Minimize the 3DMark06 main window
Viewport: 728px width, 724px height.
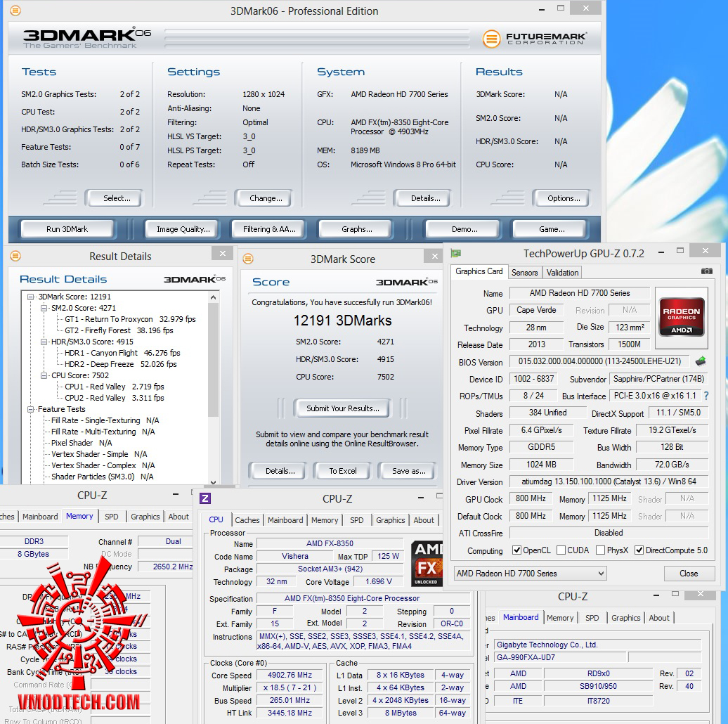(542, 9)
